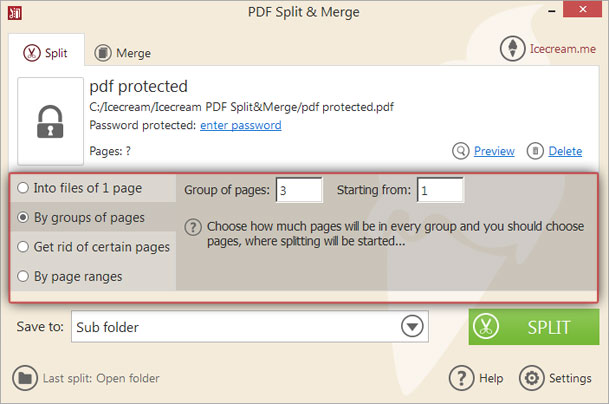Select "Get rid of certain pages" option
This screenshot has height=404, width=609.
24,246
